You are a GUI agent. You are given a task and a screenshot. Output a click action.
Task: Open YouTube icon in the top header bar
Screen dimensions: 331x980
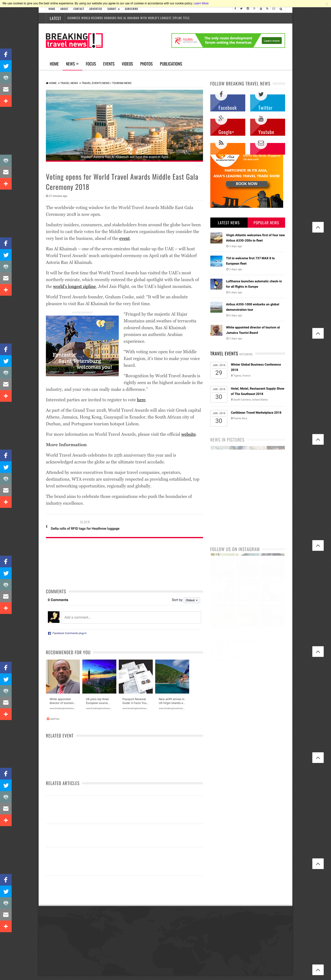point(261,9)
